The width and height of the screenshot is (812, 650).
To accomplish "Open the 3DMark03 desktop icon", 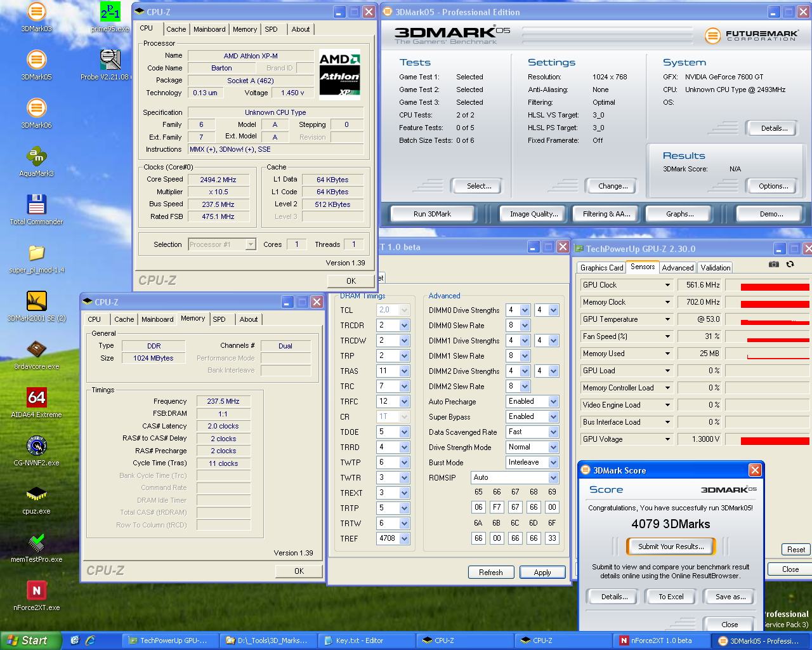I will coord(37,17).
